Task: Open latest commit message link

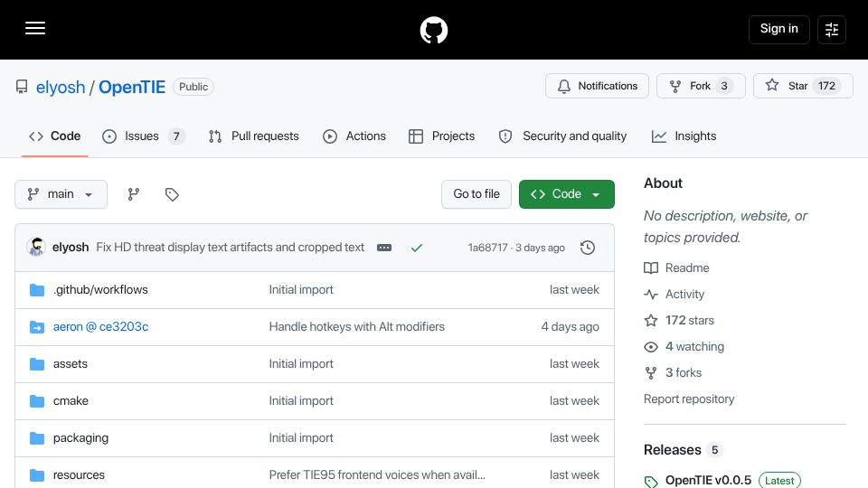Action: click(231, 248)
